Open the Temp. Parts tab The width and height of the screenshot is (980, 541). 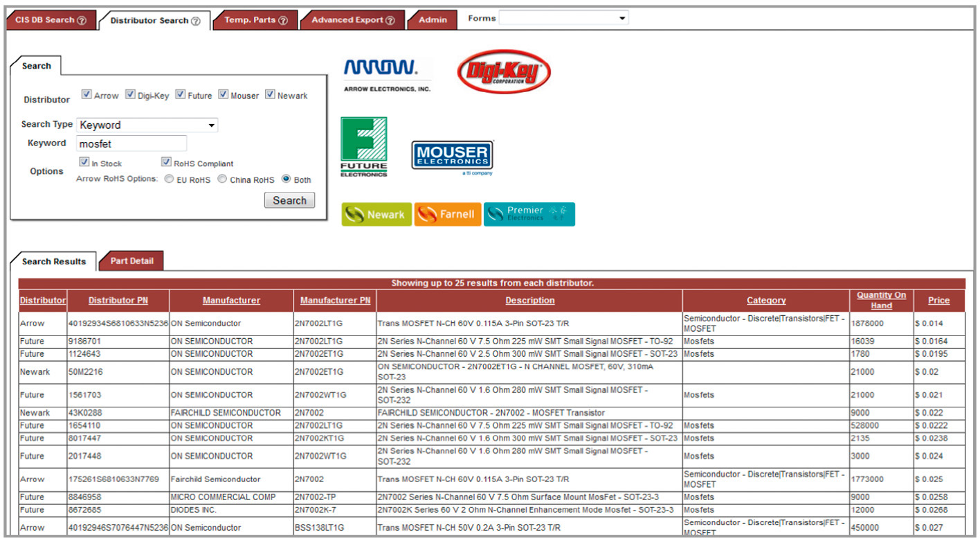[255, 20]
